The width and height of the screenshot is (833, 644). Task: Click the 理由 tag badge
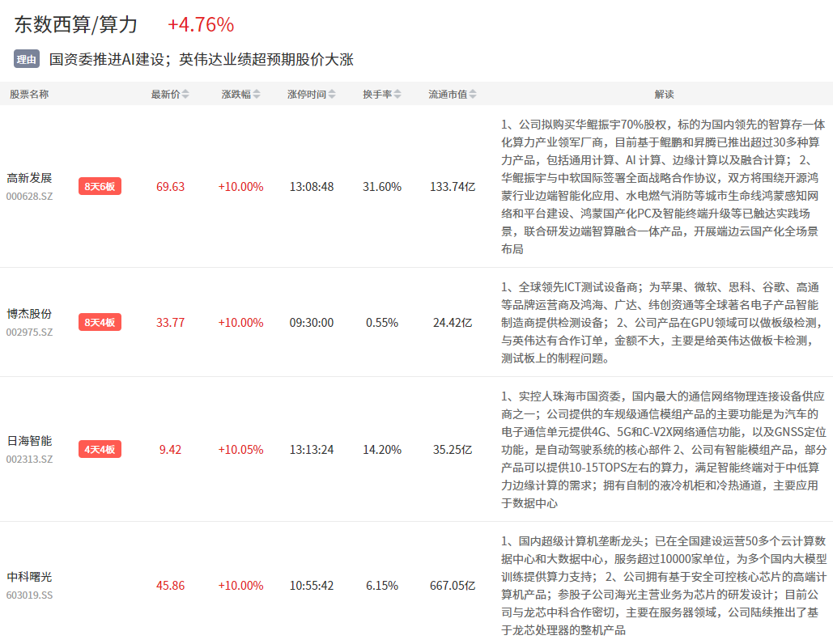coord(27,59)
